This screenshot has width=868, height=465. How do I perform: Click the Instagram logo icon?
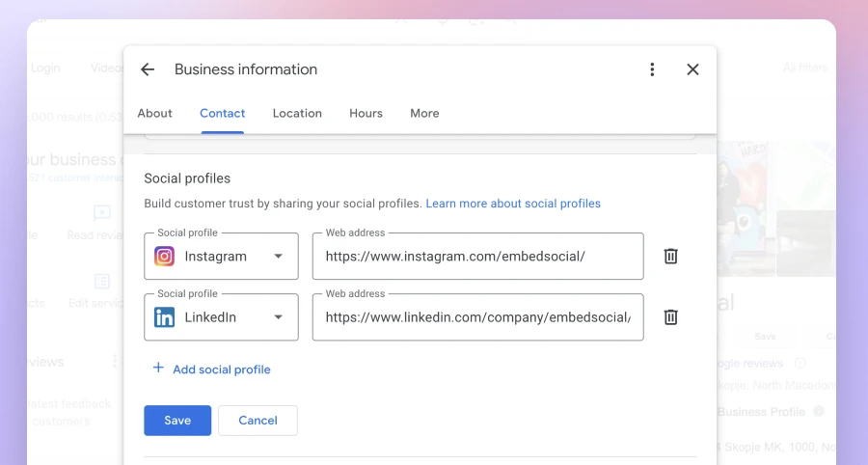click(x=164, y=257)
